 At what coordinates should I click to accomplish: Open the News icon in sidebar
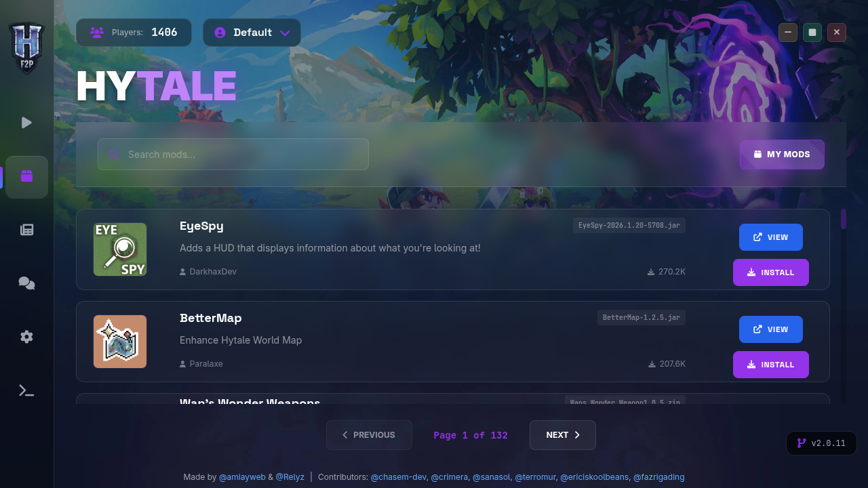tap(26, 230)
